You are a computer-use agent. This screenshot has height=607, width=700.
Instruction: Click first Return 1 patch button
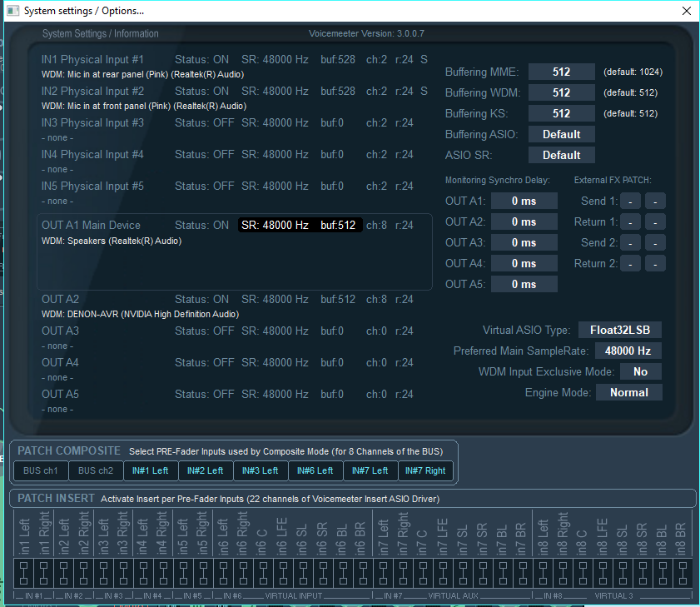630,222
